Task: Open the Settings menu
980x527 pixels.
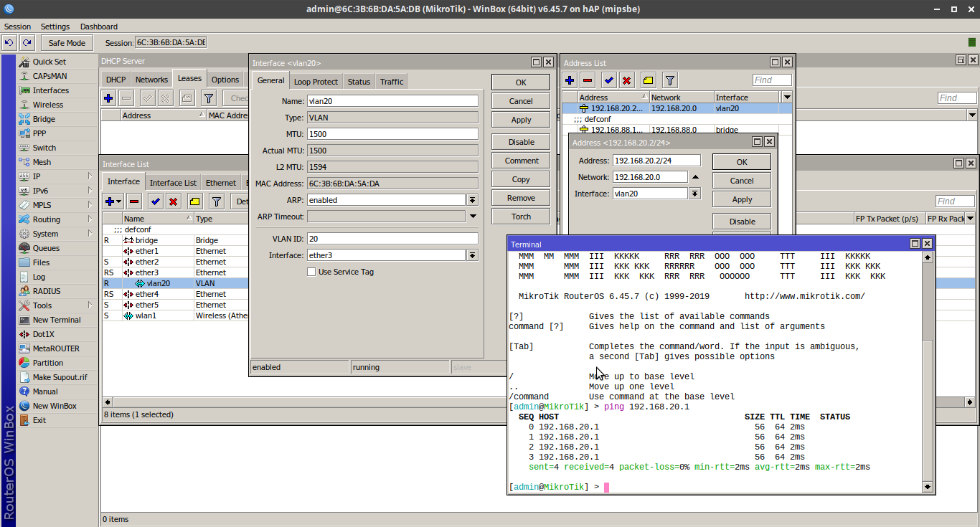Action: 55,27
